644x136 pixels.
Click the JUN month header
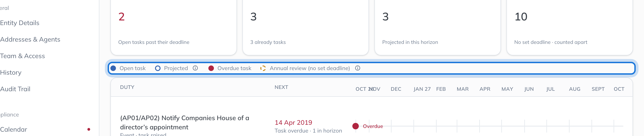(529, 89)
